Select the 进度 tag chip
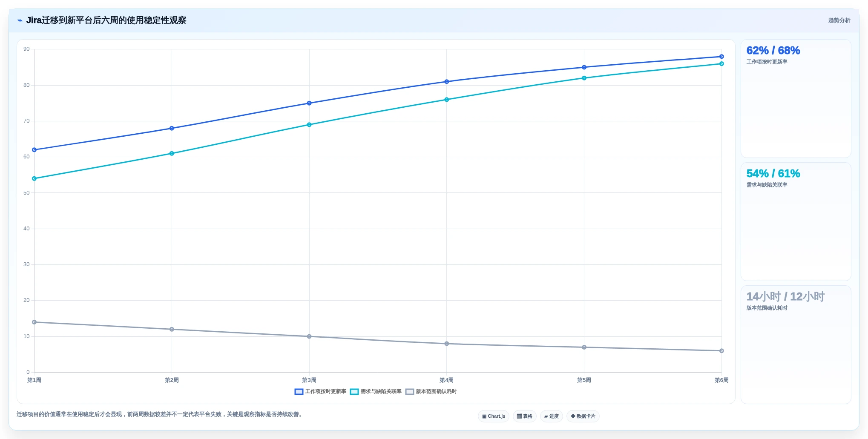The image size is (868, 439). 552,416
